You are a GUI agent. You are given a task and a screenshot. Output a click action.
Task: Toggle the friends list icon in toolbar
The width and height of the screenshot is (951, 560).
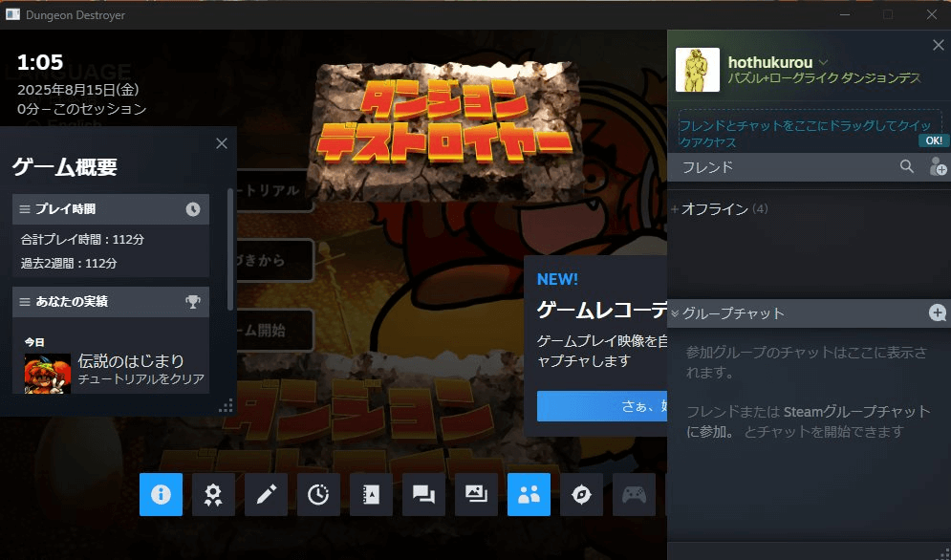(x=529, y=494)
